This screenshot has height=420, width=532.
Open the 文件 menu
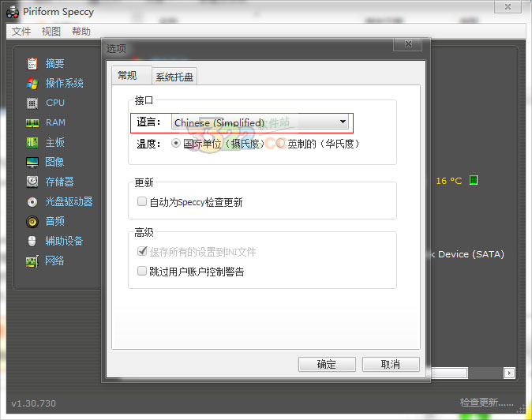(x=21, y=32)
